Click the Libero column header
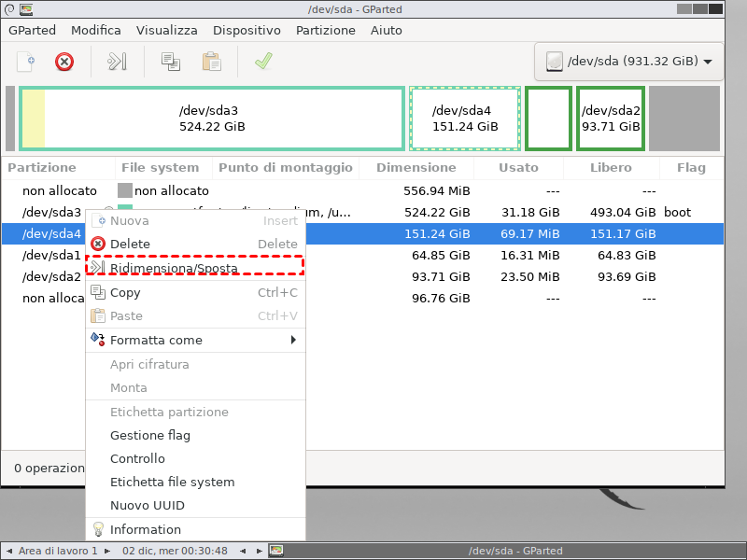Image resolution: width=747 pixels, height=560 pixels. 612,168
